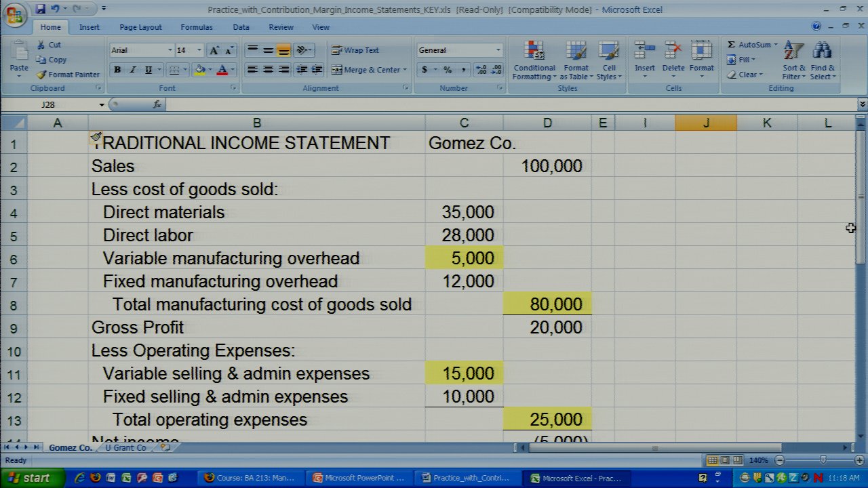Open Sort & Filter tool
Screen dimensions: 868x488
coord(793,61)
